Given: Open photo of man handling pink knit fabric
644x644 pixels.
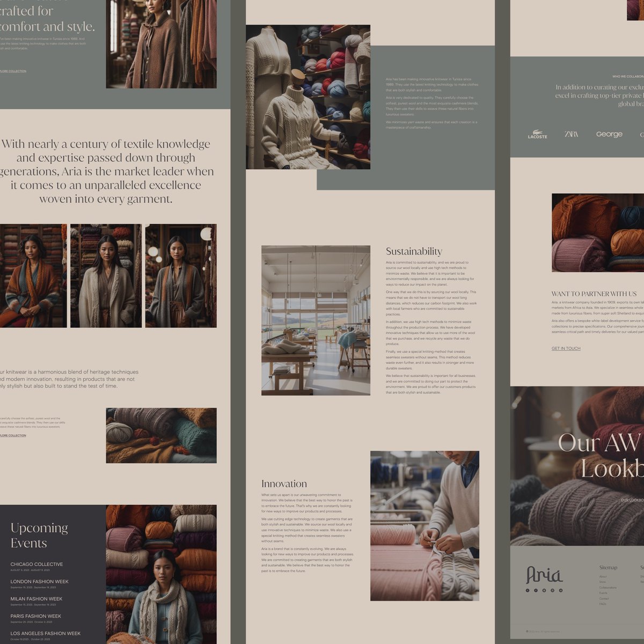Looking at the screenshot, I should [x=425, y=526].
